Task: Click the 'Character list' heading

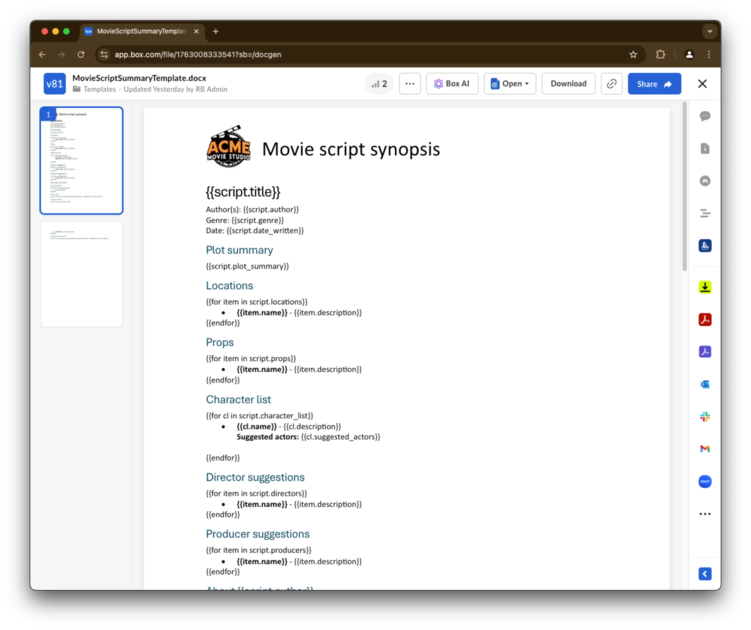Action: (x=239, y=400)
